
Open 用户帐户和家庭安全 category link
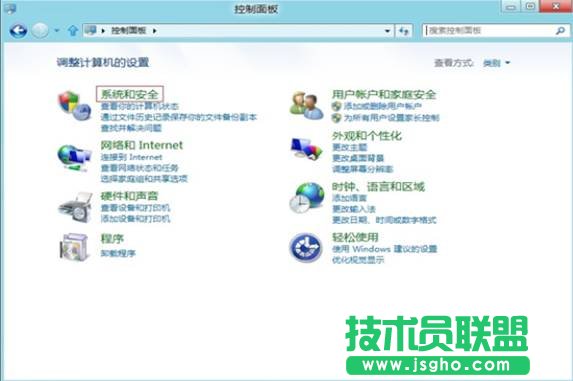(384, 95)
